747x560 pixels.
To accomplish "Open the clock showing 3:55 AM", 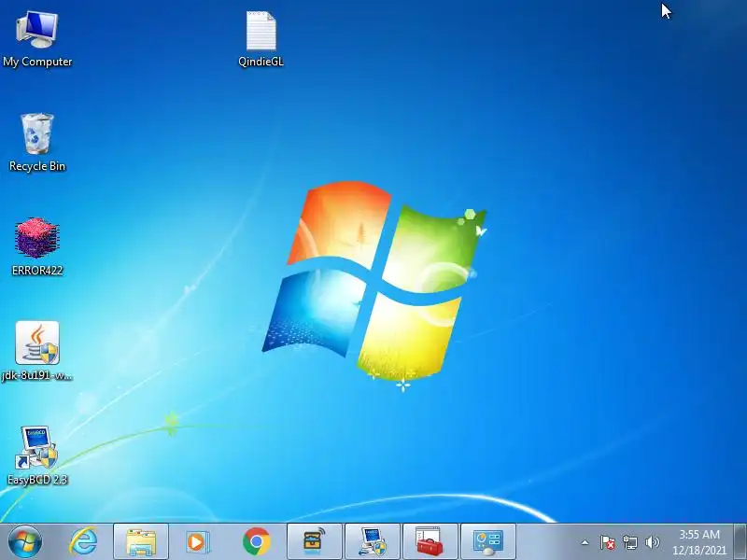I will click(699, 542).
